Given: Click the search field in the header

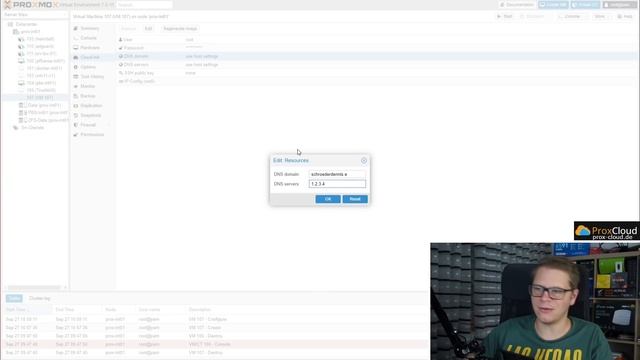Looking at the screenshot, I should point(144,5).
